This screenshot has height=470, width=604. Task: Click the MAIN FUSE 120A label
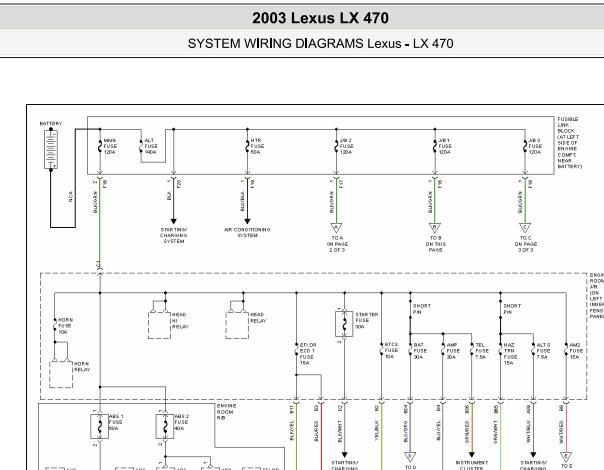tap(110, 146)
